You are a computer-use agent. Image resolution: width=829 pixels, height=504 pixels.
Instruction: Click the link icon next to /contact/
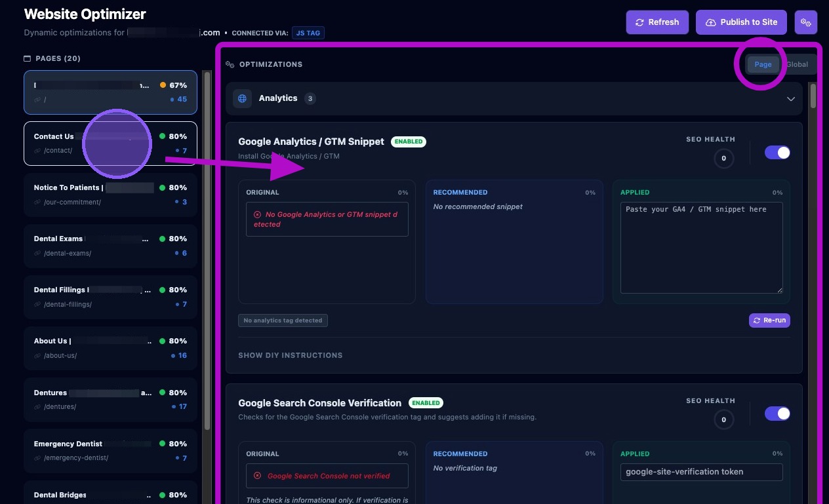[x=37, y=151]
